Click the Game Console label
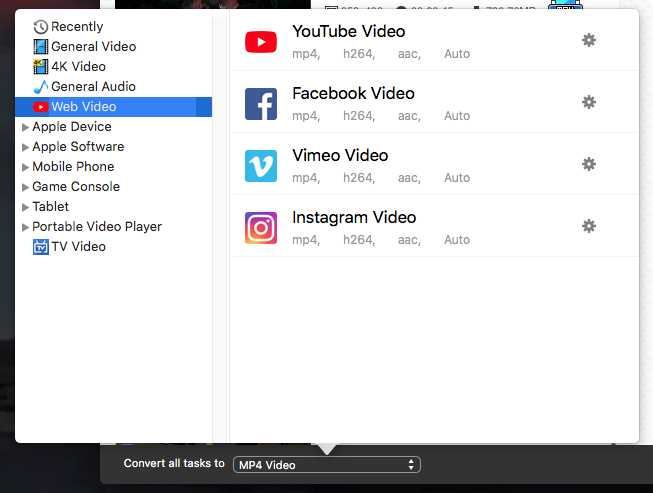Image resolution: width=653 pixels, height=493 pixels. tap(76, 187)
